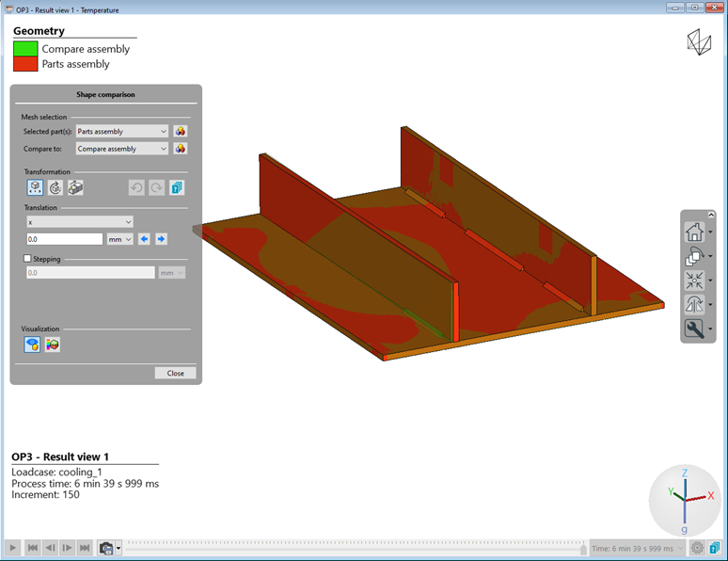Click the XYZ orientation triad
This screenshot has width=728, height=561.
(x=685, y=501)
